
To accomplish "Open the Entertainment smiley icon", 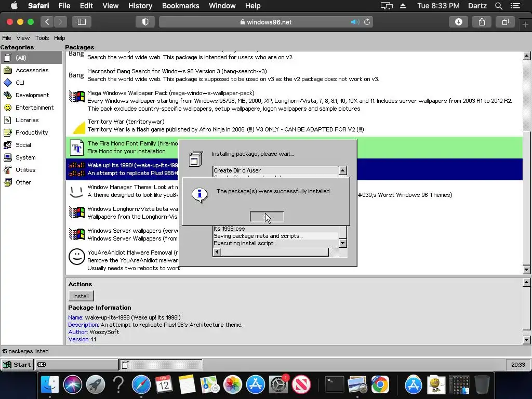I will tap(8, 108).
